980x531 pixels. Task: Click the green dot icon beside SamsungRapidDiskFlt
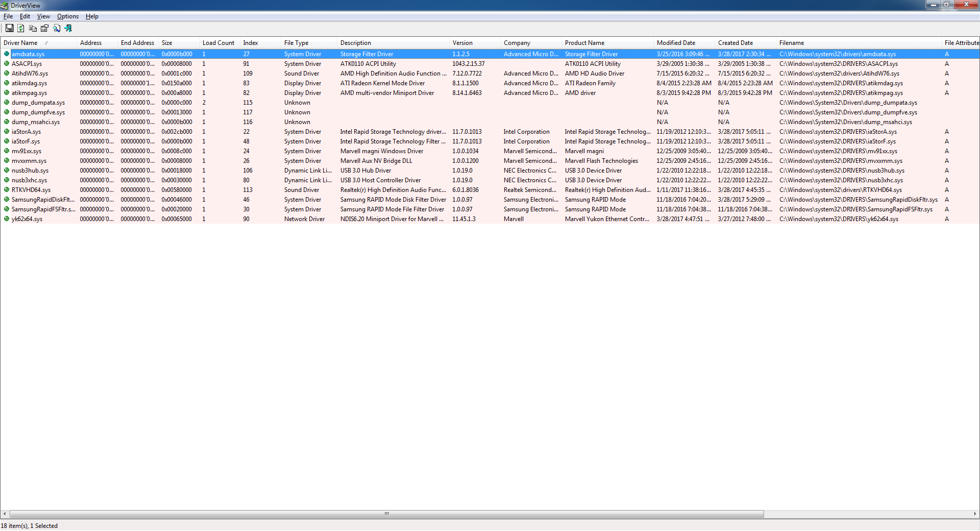click(7, 199)
